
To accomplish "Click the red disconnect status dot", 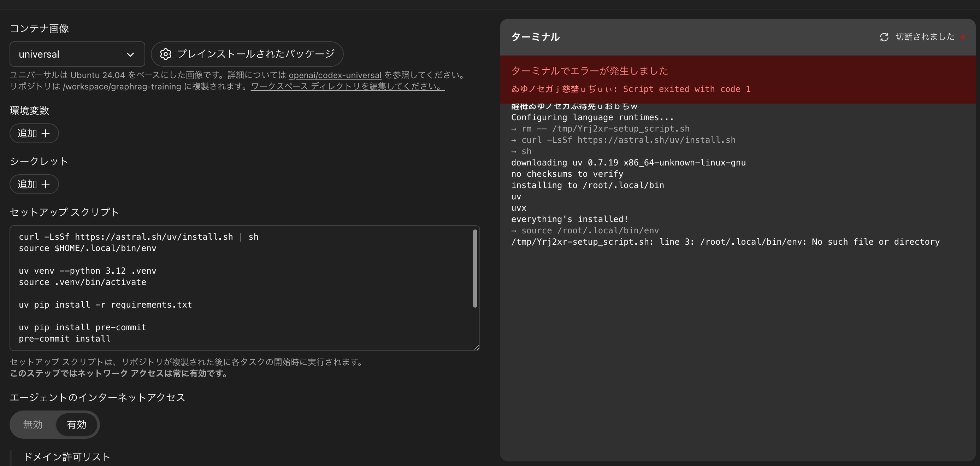I will [963, 37].
